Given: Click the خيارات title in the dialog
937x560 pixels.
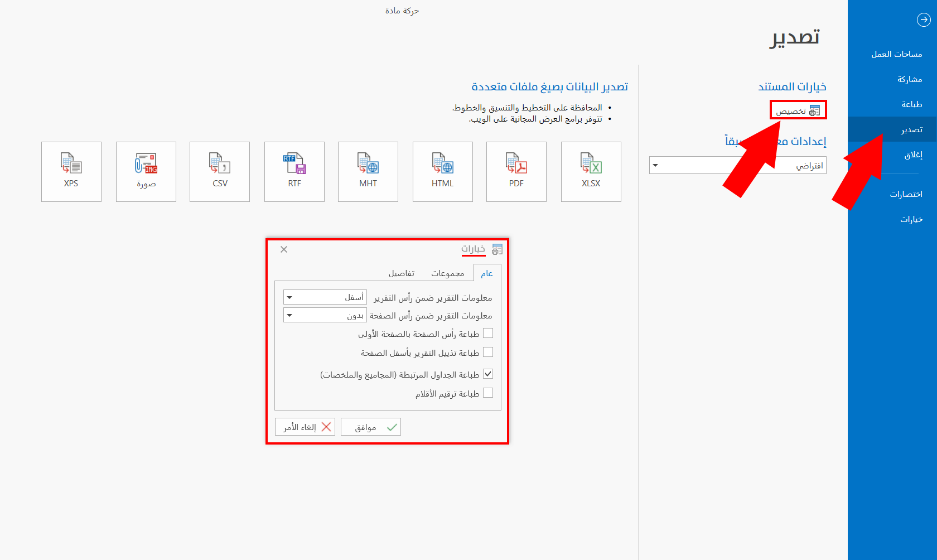Looking at the screenshot, I should [473, 249].
